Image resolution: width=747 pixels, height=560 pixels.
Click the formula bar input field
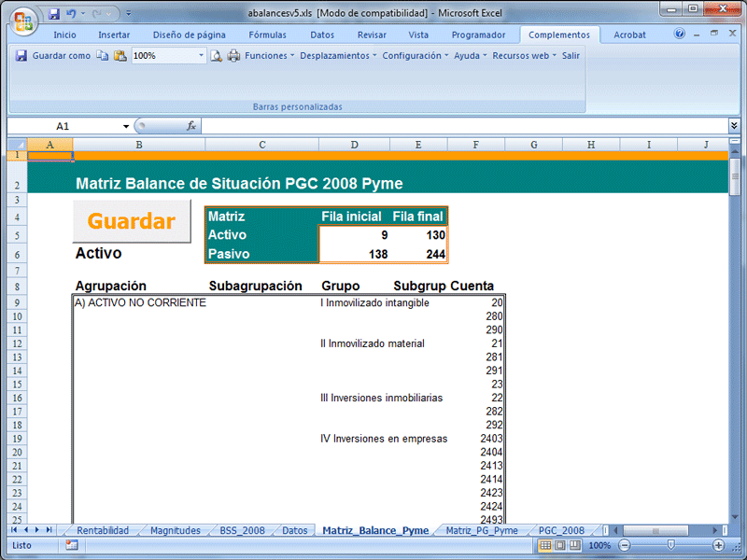(464, 126)
